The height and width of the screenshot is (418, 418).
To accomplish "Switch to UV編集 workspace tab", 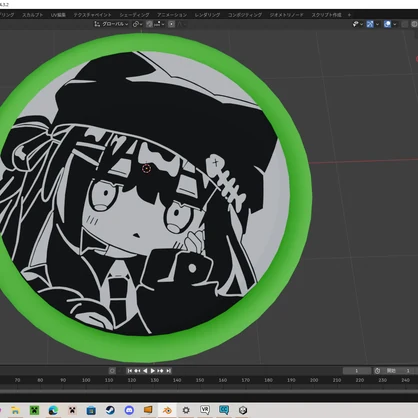I will pos(58,15).
